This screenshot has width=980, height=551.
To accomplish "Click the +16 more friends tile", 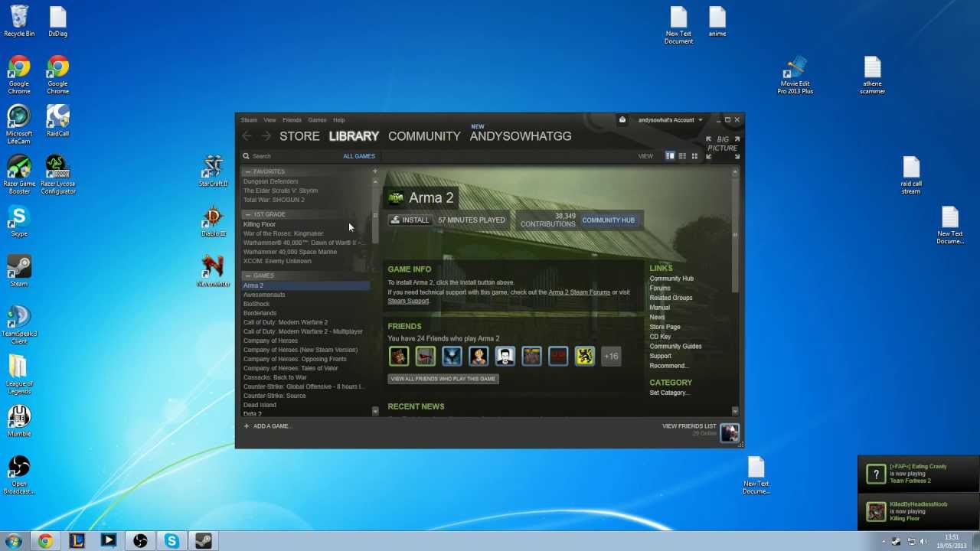I will tap(611, 356).
